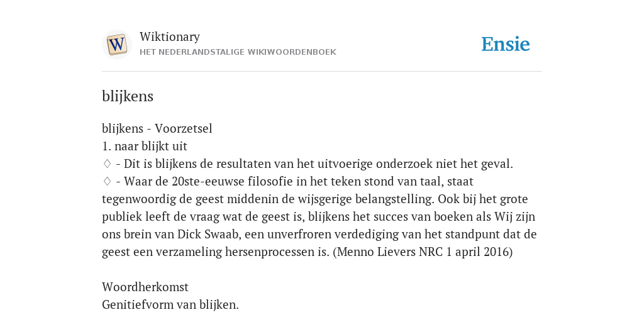644x322 pixels.
Task: Click the Wiktionary W tile logo icon
Action: click(x=116, y=45)
